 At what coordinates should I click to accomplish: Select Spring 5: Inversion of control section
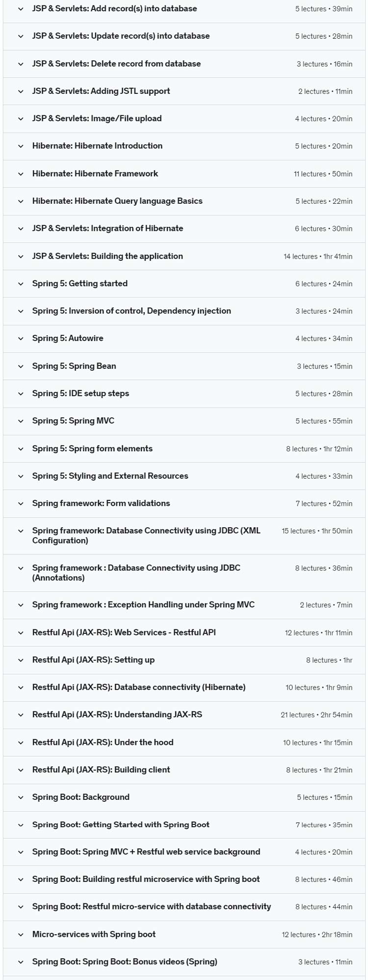click(x=131, y=311)
